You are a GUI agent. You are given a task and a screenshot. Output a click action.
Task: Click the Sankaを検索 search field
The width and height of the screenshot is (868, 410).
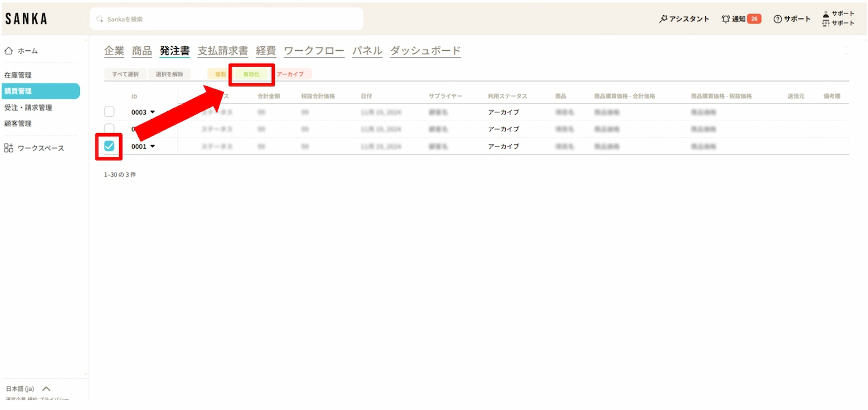[226, 19]
